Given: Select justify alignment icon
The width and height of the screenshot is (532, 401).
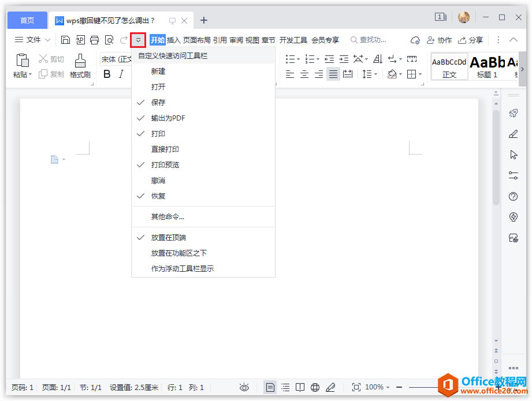Looking at the screenshot, I should click(333, 74).
